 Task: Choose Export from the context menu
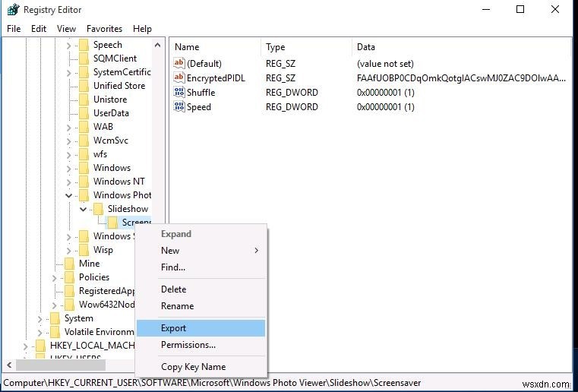click(x=201, y=328)
